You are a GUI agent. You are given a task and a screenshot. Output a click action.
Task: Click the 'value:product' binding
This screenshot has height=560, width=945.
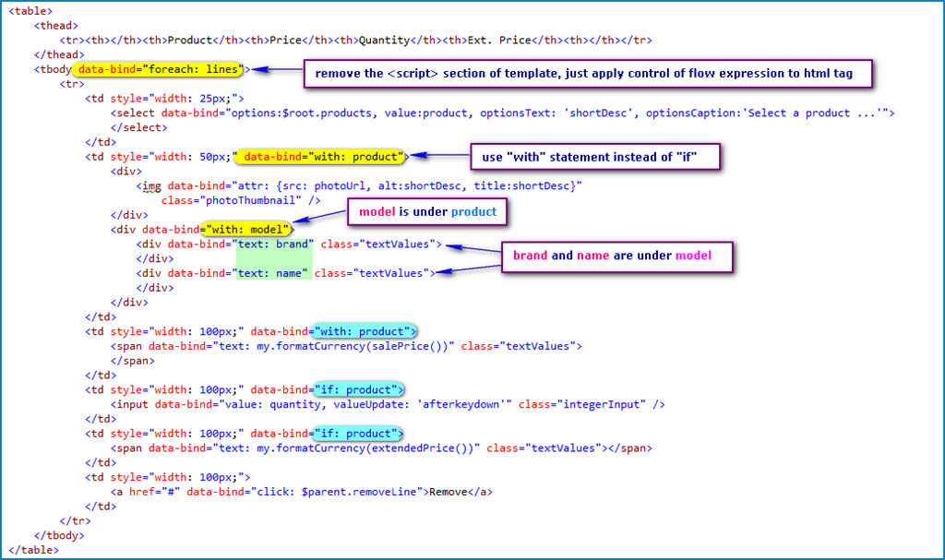[425, 113]
